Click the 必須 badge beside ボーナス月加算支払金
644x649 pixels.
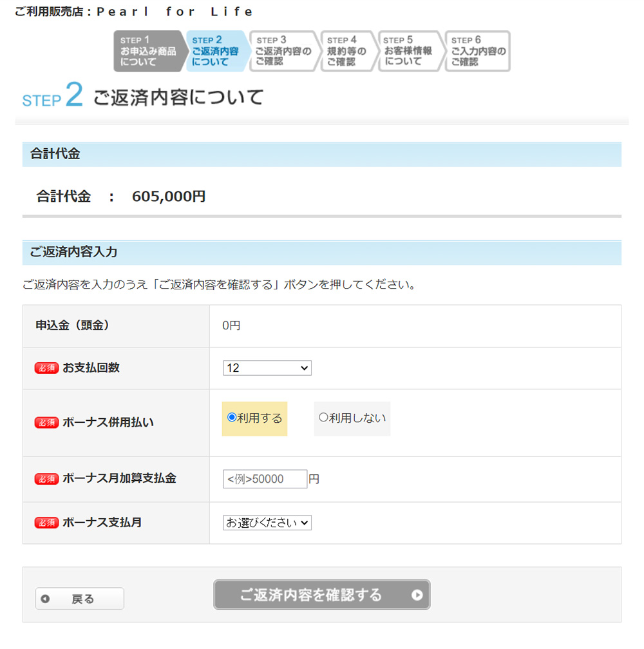[46, 478]
